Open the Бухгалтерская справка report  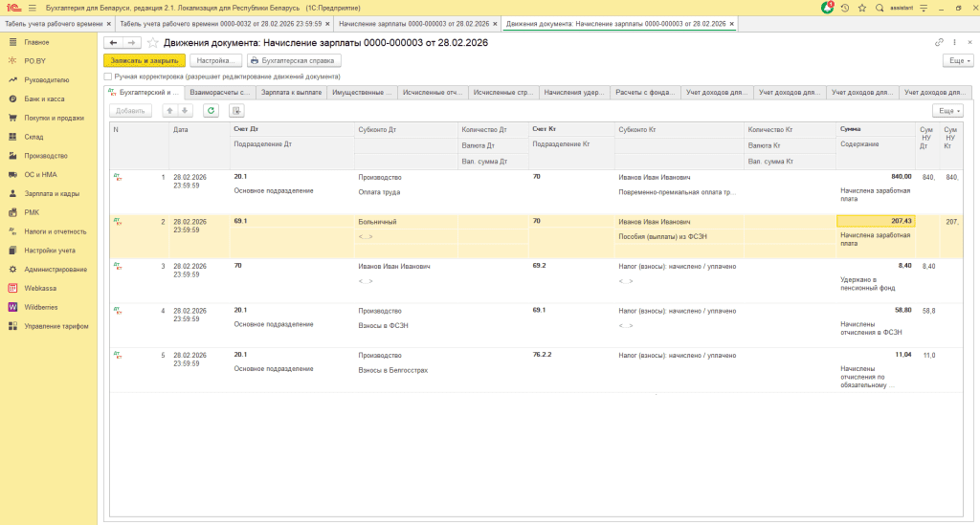[x=295, y=59]
